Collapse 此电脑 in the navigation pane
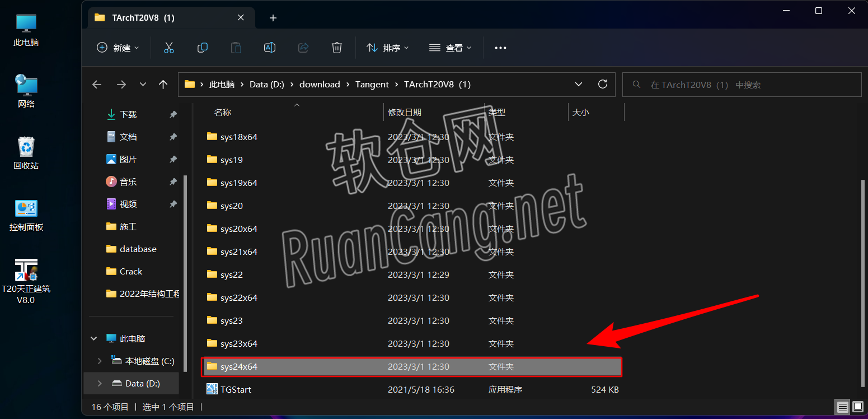The height and width of the screenshot is (419, 868). 93,338
